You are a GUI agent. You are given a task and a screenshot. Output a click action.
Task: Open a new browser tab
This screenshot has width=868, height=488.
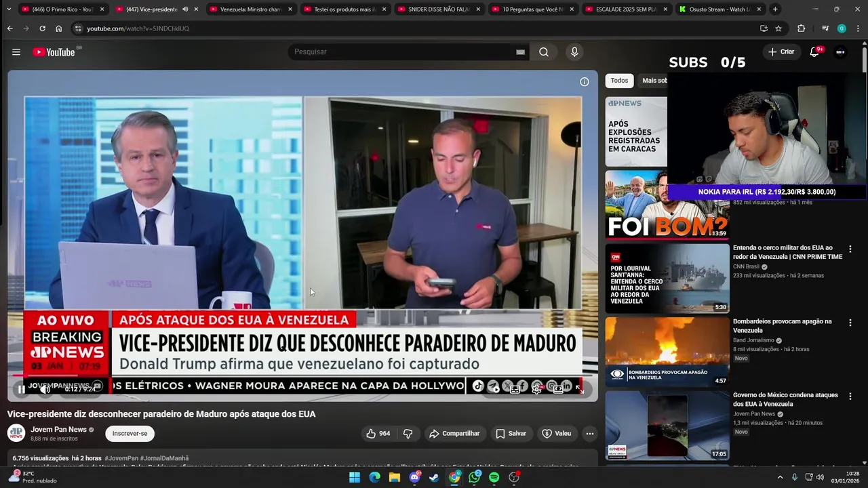(x=775, y=9)
